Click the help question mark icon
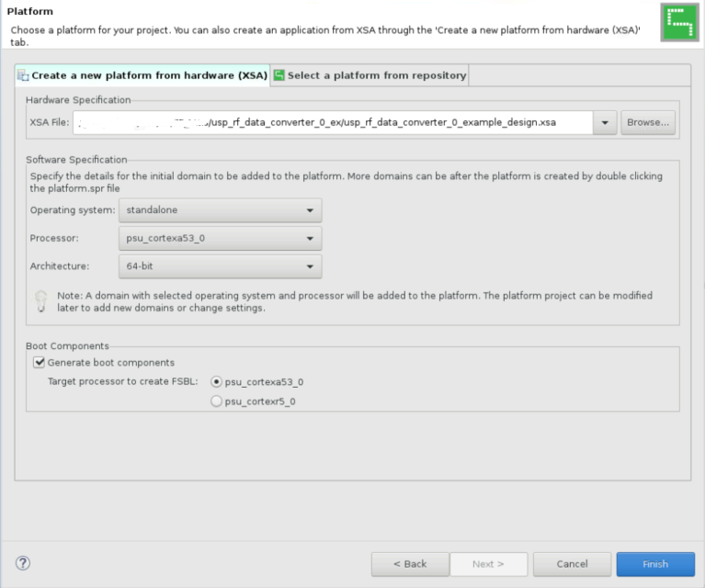The height and width of the screenshot is (588, 705). 24,563
